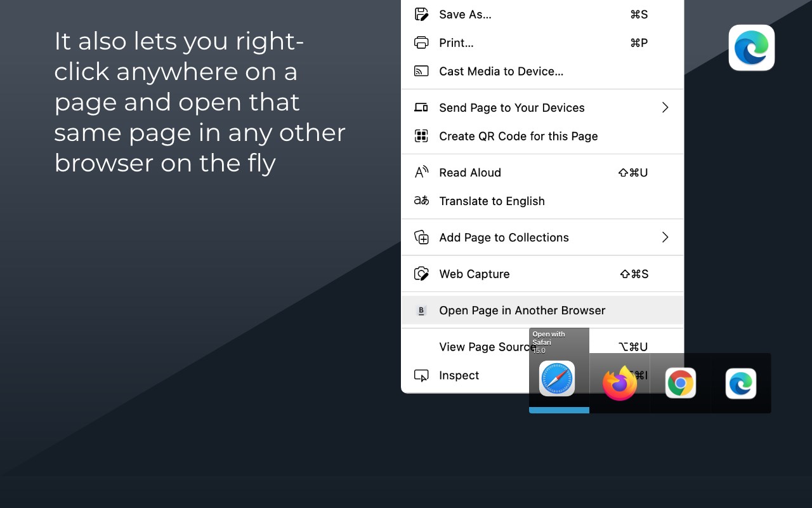This screenshot has height=508, width=812.
Task: Choose Inspect from the context menu
Action: pos(459,375)
